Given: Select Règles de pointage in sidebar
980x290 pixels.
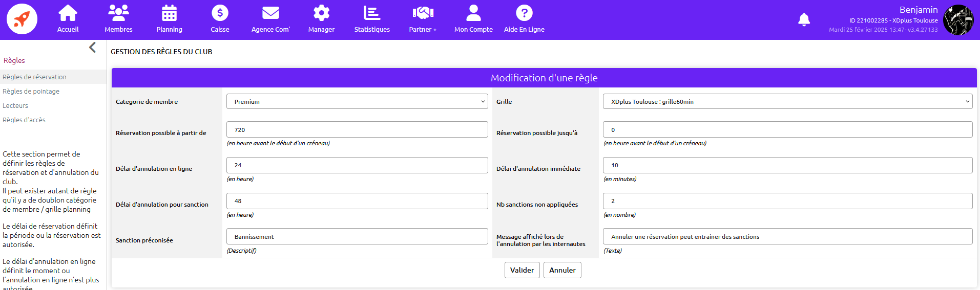Looking at the screenshot, I should (31, 92).
